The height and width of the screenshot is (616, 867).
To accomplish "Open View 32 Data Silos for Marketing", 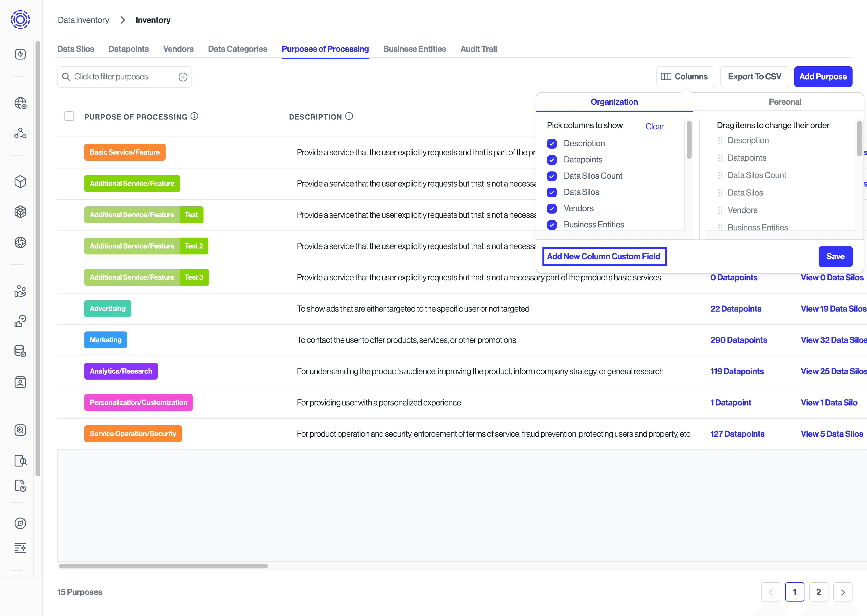I will point(833,340).
